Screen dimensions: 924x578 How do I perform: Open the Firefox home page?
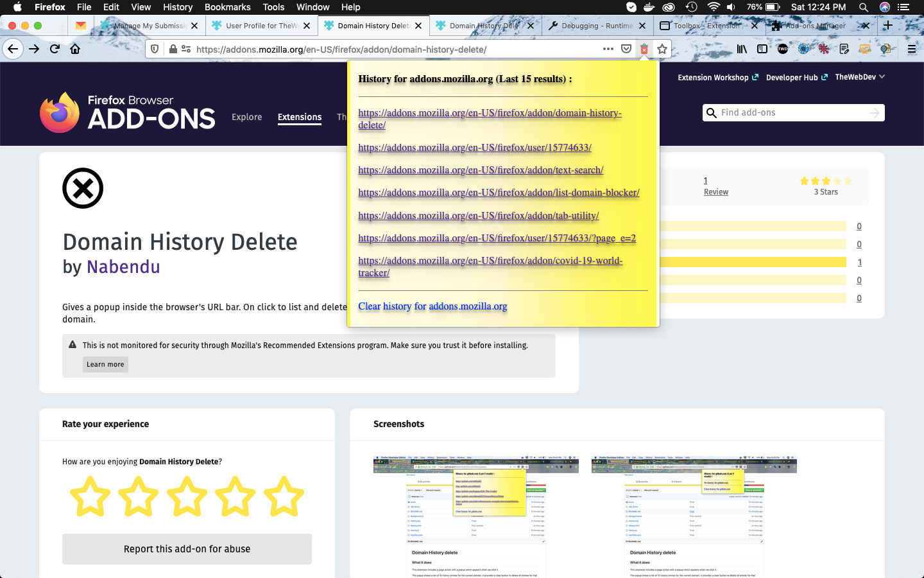[75, 49]
